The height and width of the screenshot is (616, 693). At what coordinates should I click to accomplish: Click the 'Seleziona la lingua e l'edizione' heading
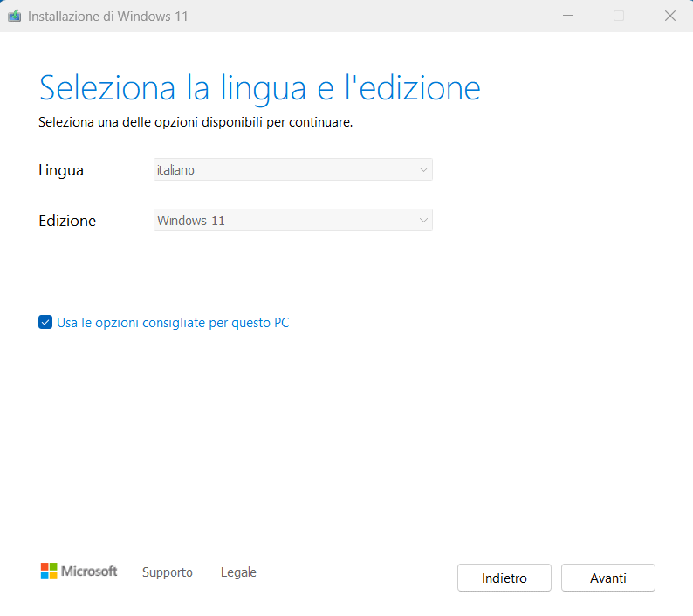pyautogui.click(x=259, y=88)
